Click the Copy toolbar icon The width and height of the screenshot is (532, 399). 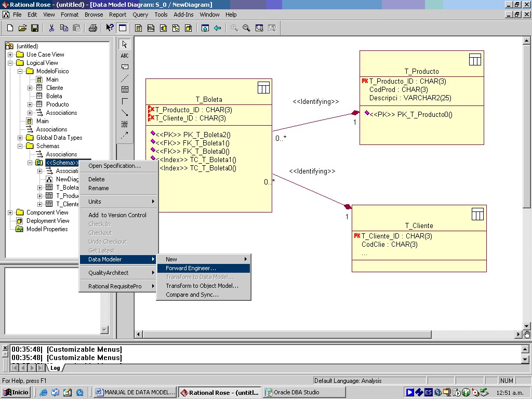tap(64, 28)
